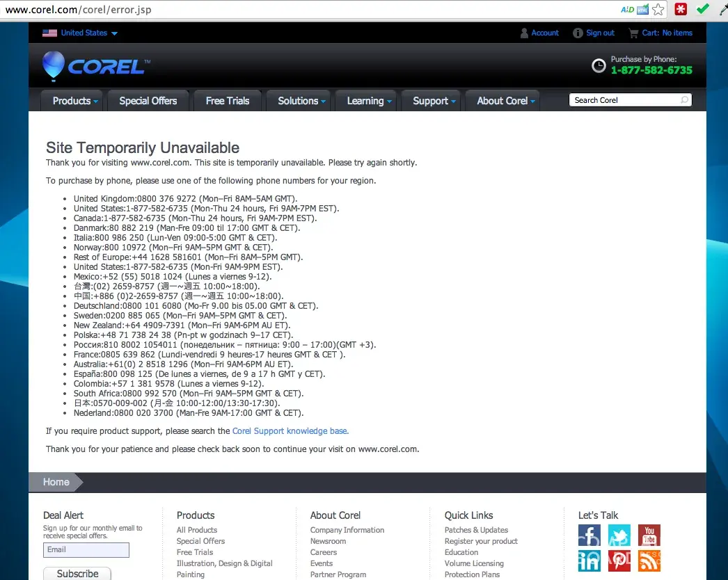Go to Free Trials in navigation
This screenshot has height=580, width=728.
[228, 101]
